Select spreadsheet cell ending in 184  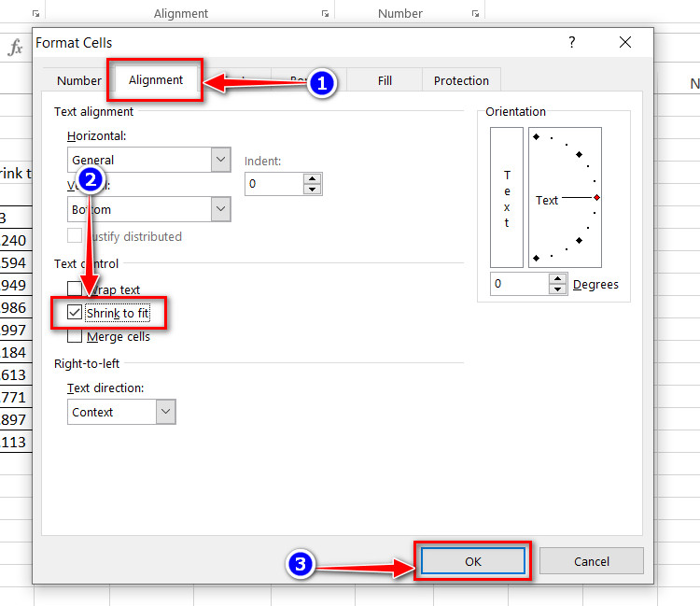(16, 352)
